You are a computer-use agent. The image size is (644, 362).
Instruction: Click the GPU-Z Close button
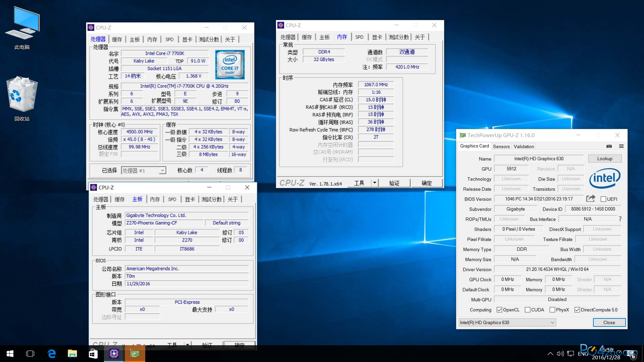tap(609, 322)
